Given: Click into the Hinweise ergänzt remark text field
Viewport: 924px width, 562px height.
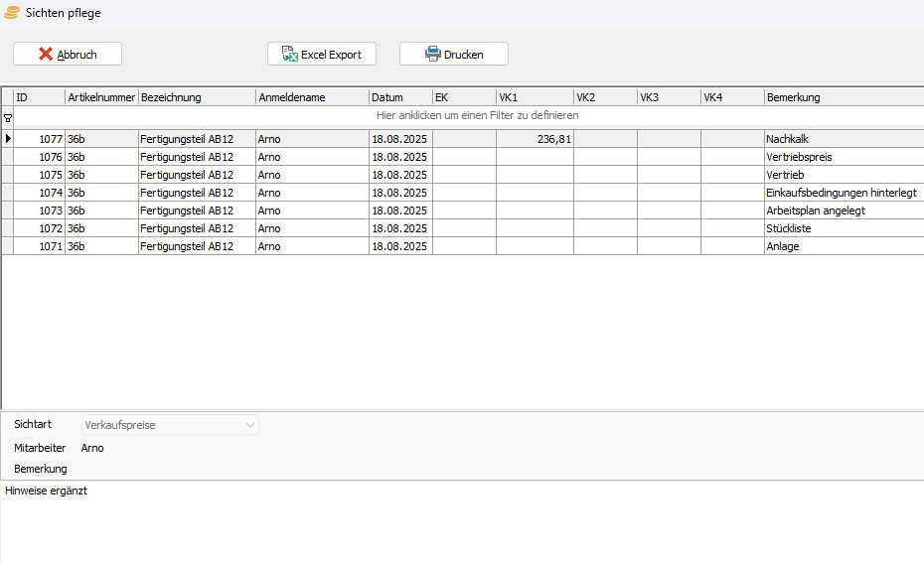Looking at the screenshot, I should point(462,521).
